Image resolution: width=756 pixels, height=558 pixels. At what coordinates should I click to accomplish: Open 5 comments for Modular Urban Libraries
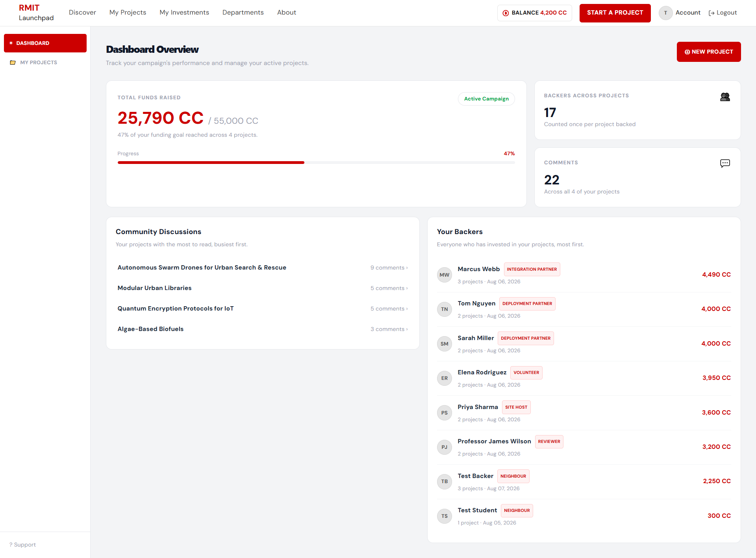(x=389, y=288)
